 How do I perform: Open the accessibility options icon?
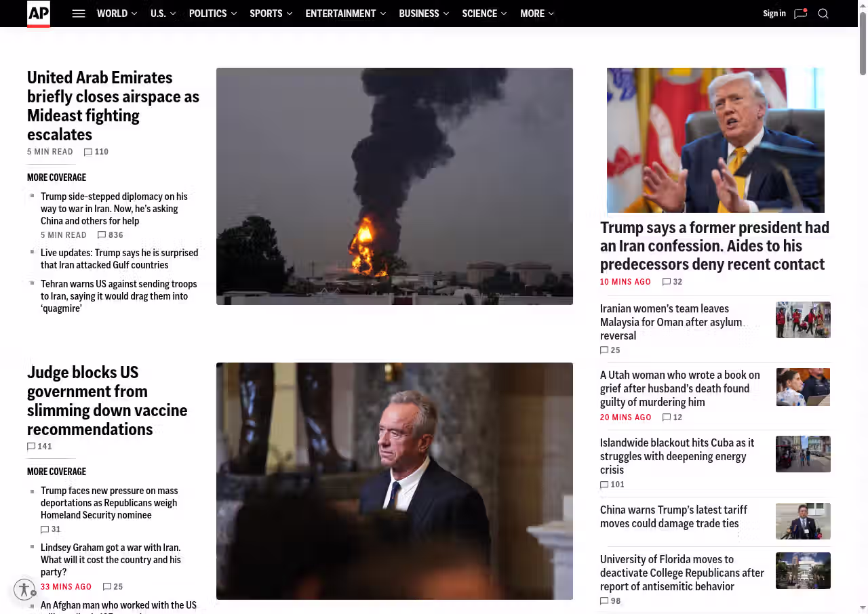coord(24,590)
